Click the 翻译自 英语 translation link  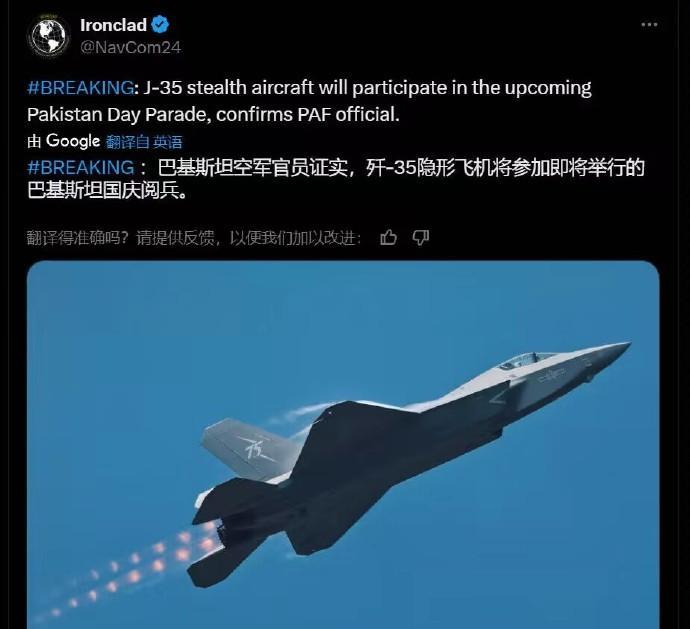tap(144, 142)
